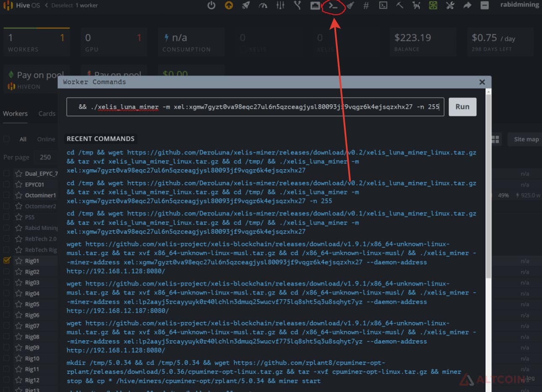
Task: Open rabidmining account menu
Action: [519, 5]
